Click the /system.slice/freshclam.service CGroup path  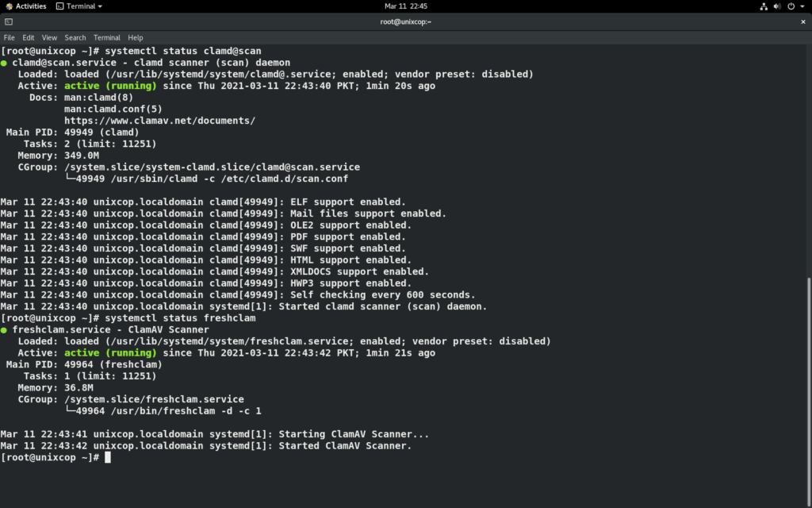154,400
